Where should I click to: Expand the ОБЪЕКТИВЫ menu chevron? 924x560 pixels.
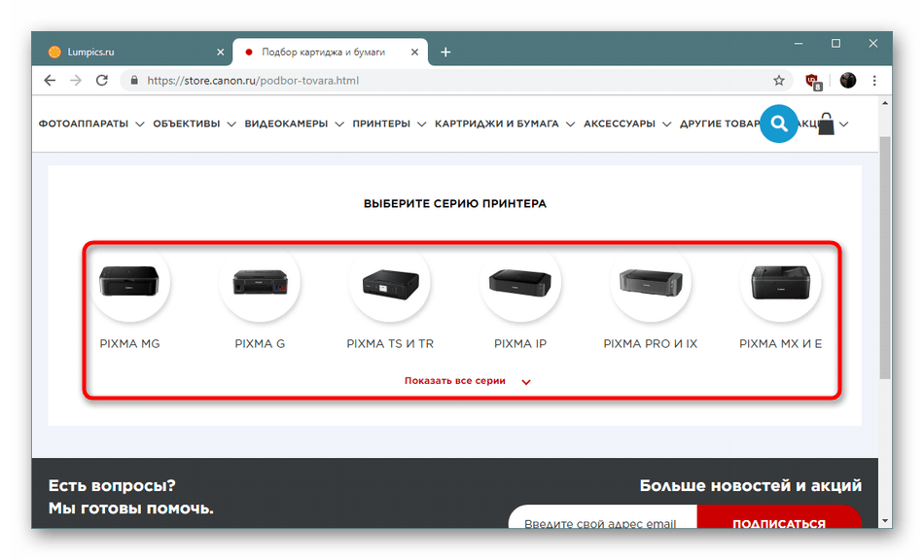231,124
